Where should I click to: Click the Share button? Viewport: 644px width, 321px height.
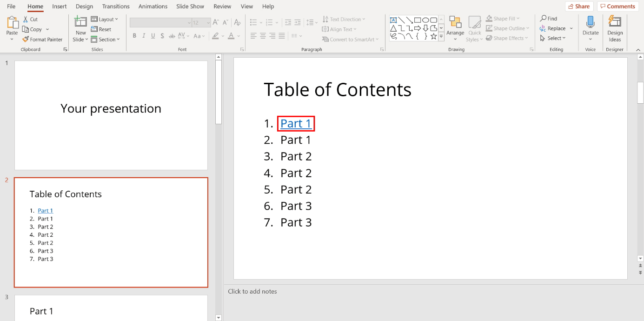[x=579, y=6]
